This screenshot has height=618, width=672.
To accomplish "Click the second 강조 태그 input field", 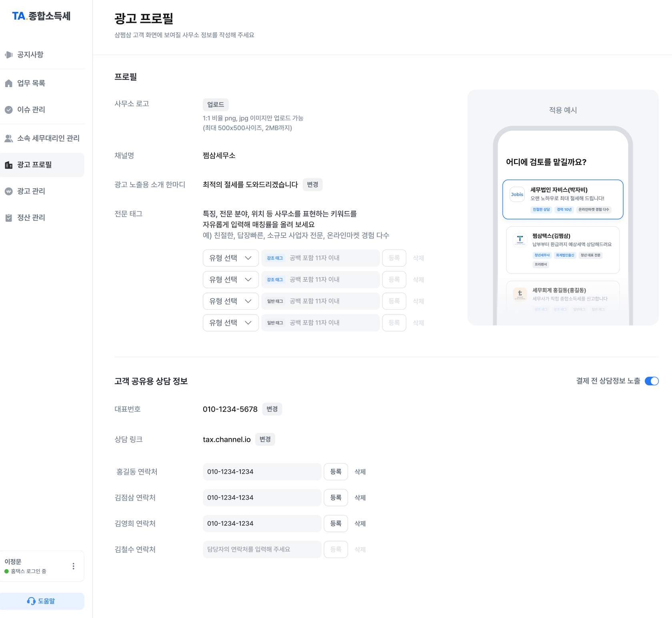I will pos(320,279).
